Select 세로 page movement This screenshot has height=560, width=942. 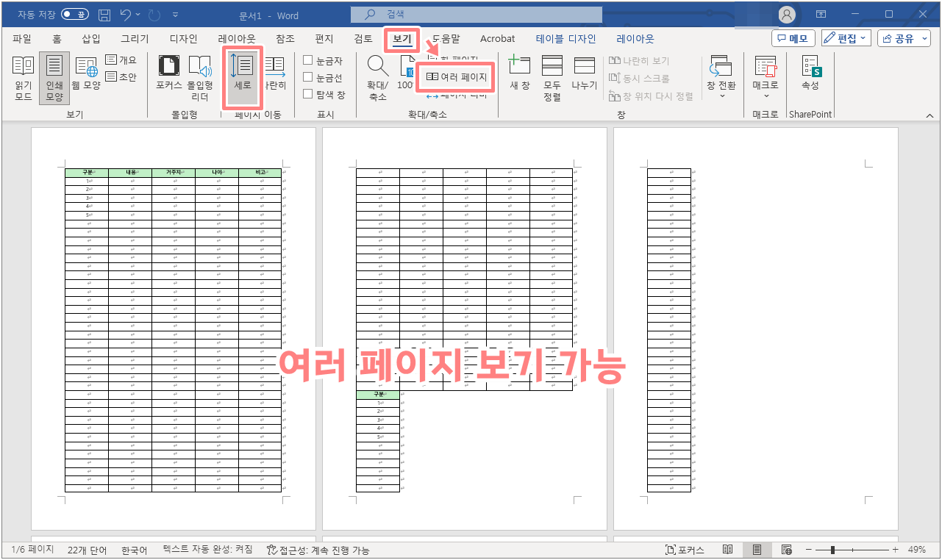coord(242,76)
